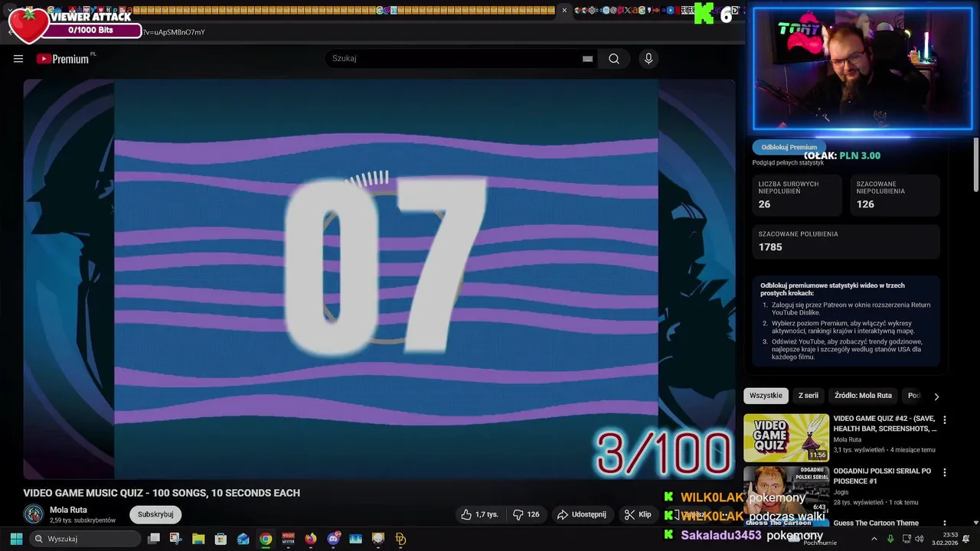Click the green microphone tray icon

pos(890,539)
